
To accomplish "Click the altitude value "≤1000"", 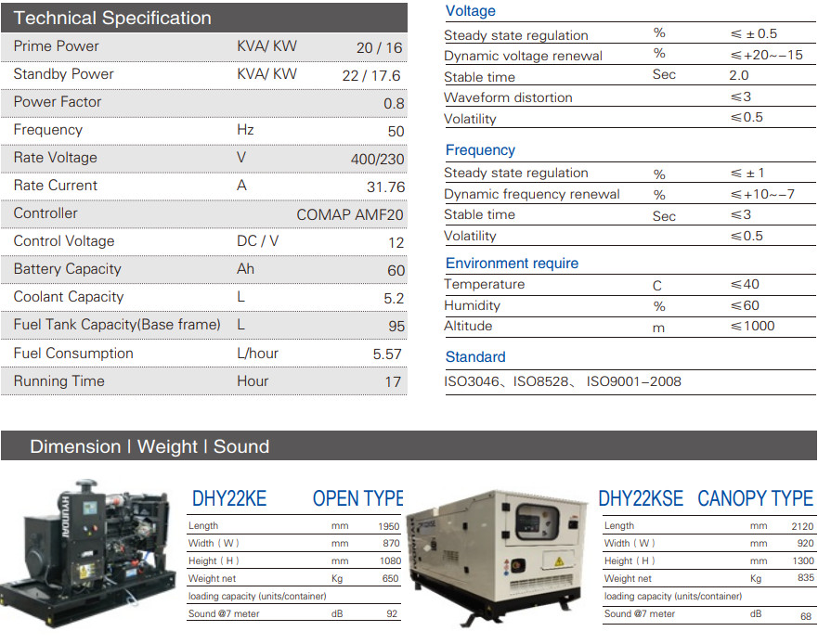I will coord(752,326).
